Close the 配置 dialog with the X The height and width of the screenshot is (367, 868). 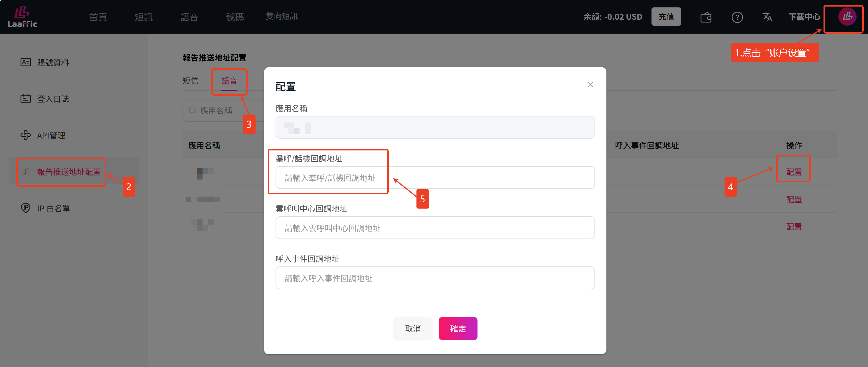590,85
